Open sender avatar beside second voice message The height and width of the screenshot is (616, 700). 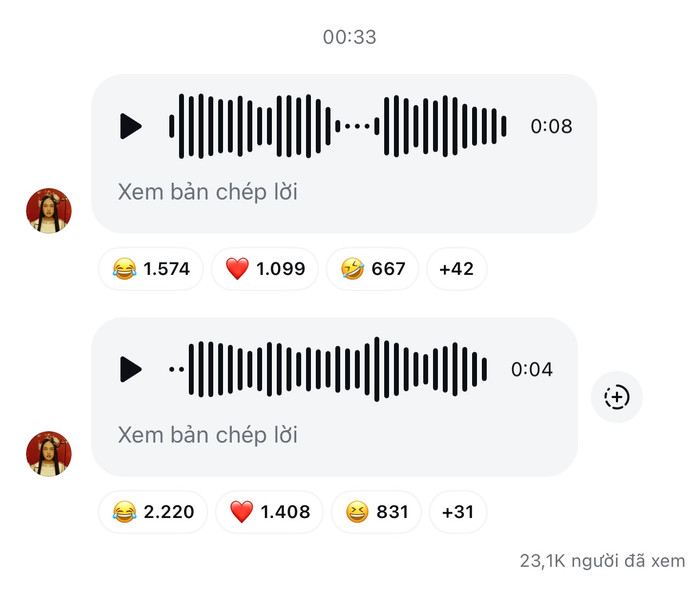pos(49,454)
